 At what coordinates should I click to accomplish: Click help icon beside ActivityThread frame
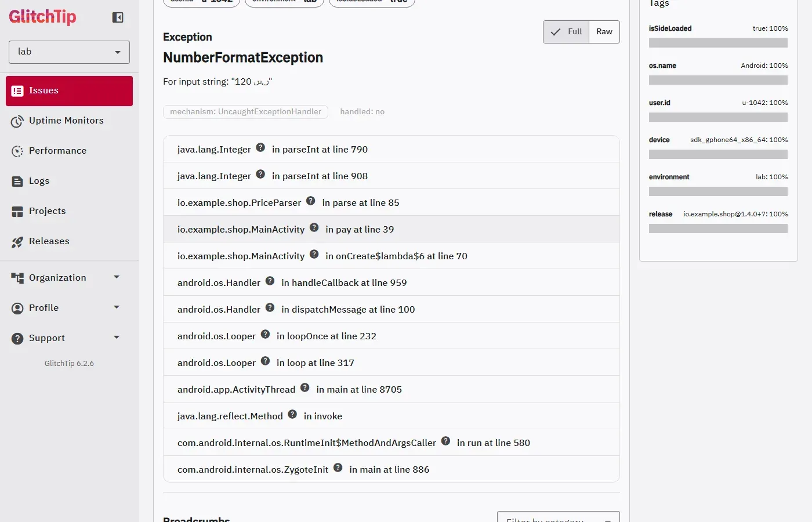tap(305, 387)
